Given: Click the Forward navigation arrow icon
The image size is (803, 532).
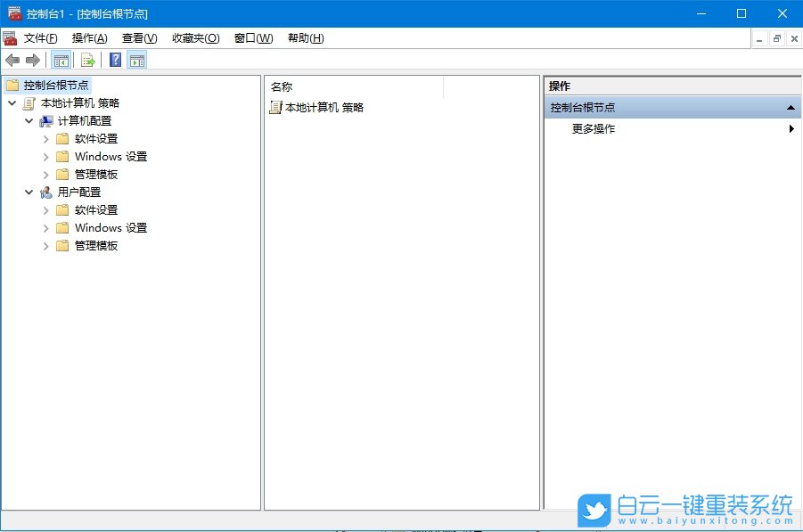Looking at the screenshot, I should point(31,60).
